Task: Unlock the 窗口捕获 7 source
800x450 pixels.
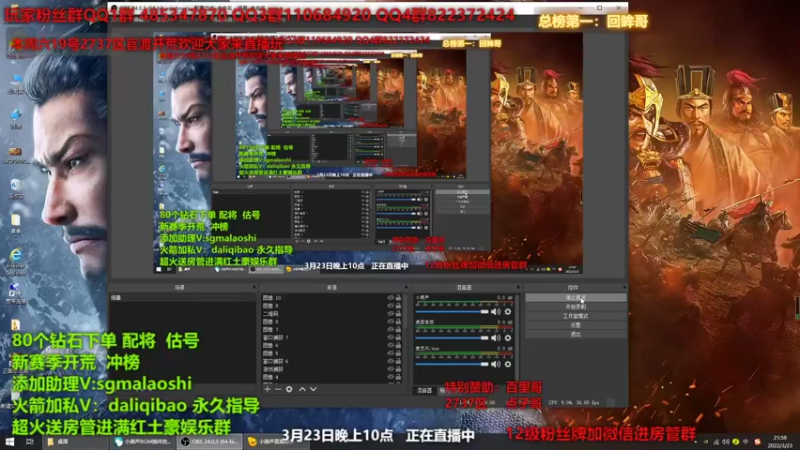Action: [x=398, y=337]
